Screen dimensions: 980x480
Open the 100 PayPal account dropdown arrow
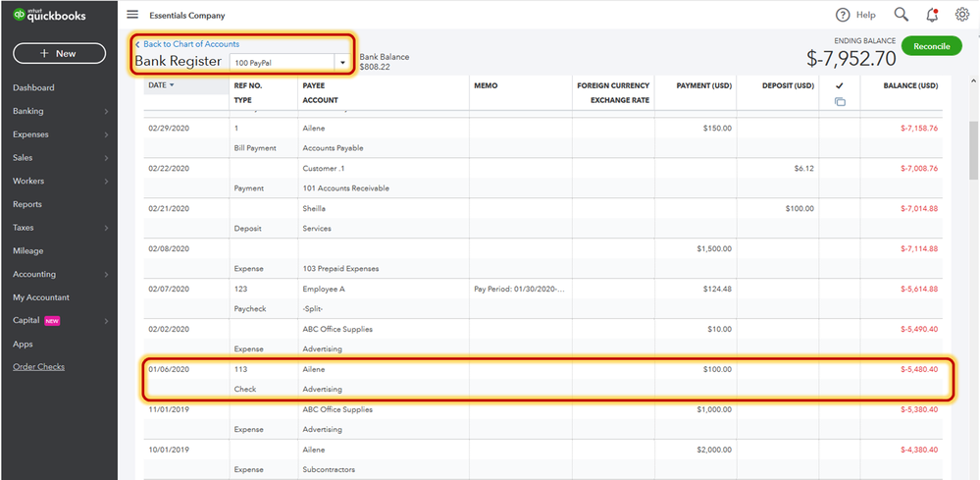pos(342,63)
